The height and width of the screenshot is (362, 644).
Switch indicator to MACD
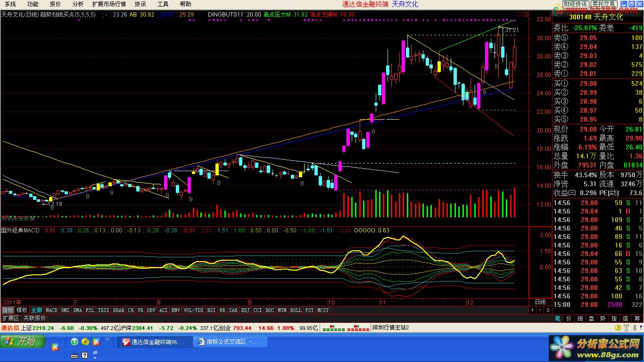click(51, 310)
